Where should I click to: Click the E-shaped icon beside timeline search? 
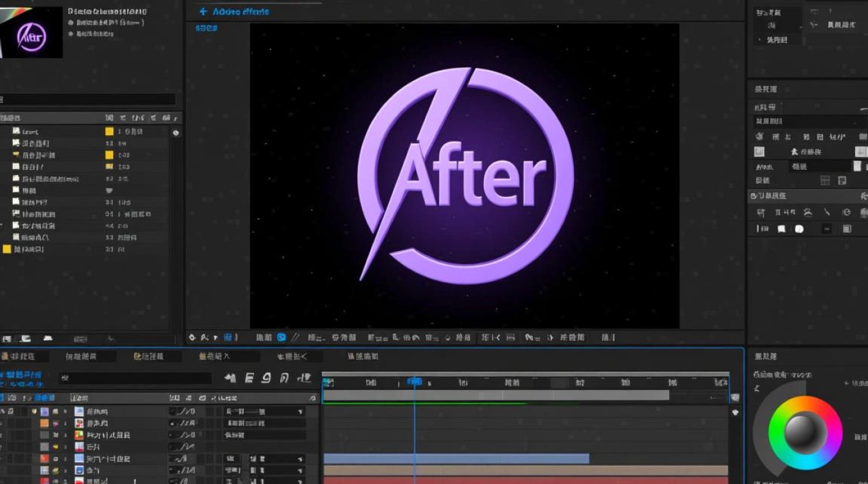(249, 378)
